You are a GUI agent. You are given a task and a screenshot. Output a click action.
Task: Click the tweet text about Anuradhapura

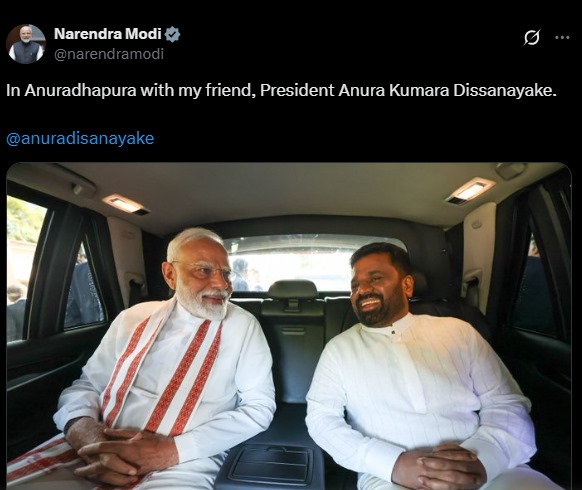pos(281,91)
